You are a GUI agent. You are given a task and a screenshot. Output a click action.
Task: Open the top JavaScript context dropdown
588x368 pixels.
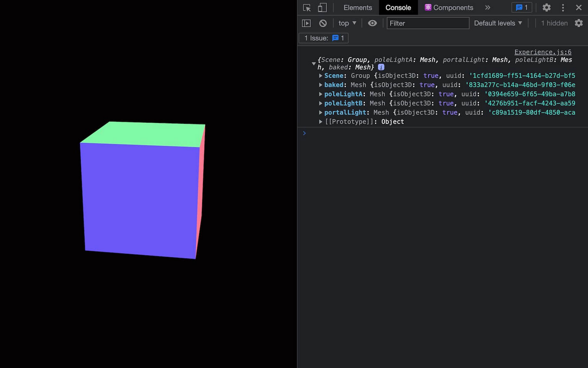coord(347,23)
